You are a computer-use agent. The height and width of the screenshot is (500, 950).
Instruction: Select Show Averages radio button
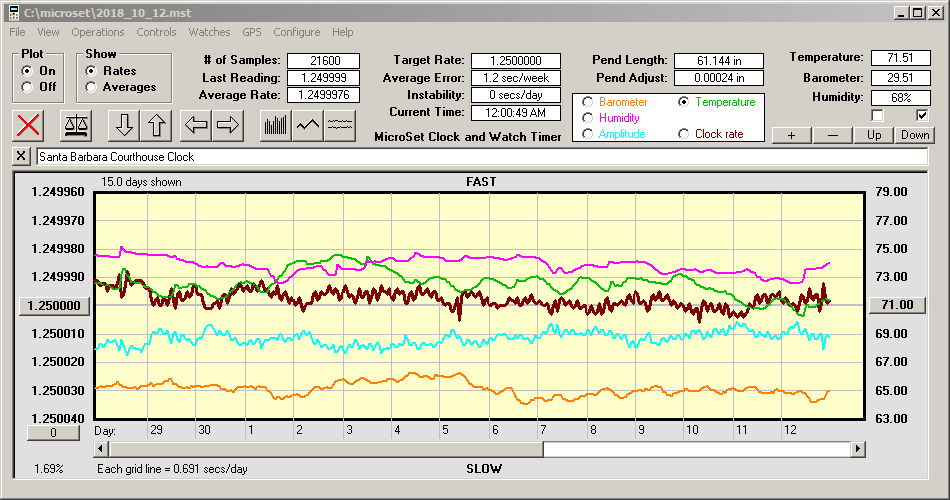tap(91, 87)
